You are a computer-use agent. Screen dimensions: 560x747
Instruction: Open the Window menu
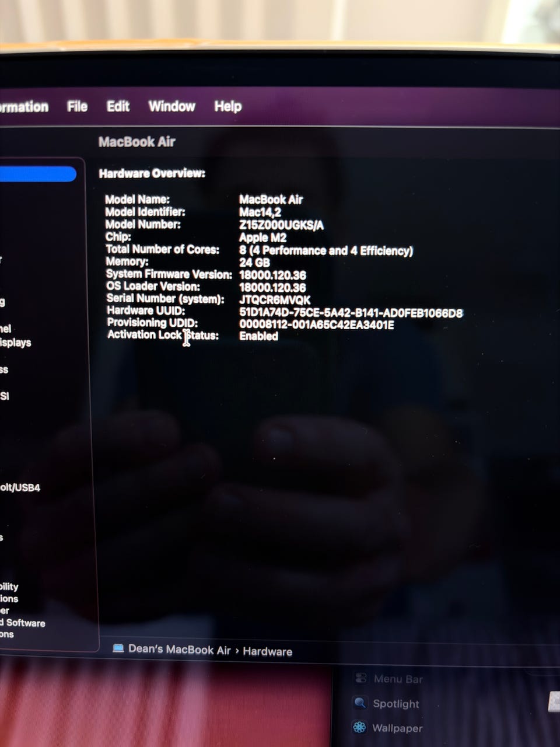(171, 106)
